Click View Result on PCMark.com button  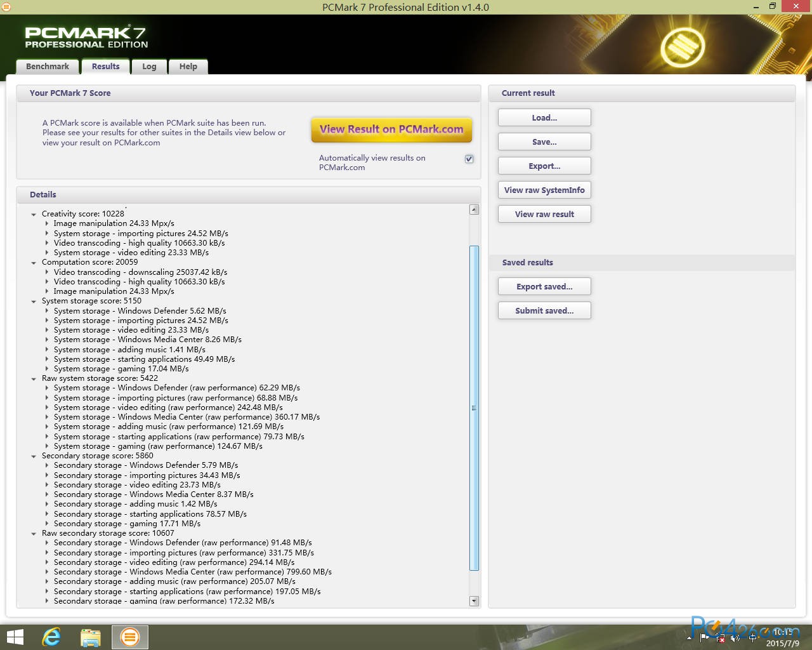click(x=391, y=129)
